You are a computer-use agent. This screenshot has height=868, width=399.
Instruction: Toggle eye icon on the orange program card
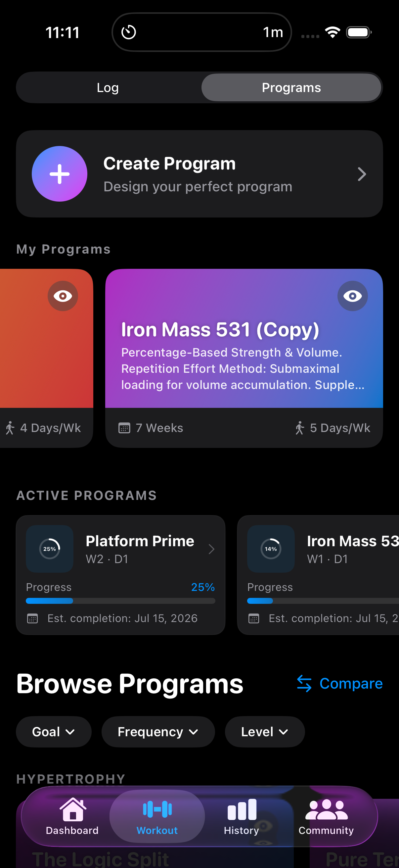pos(63,296)
